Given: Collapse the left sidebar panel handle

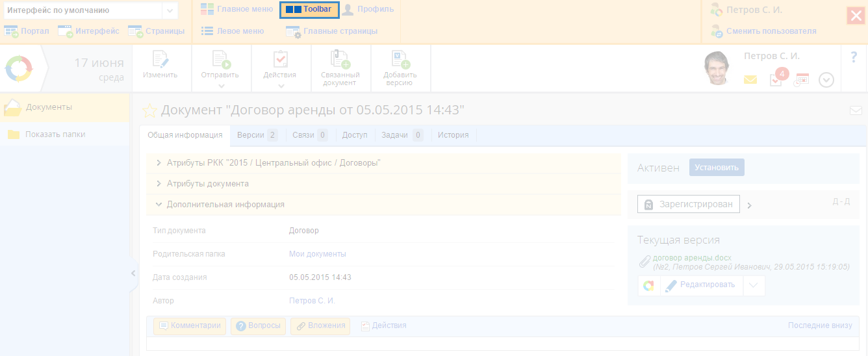Looking at the screenshot, I should point(133,273).
